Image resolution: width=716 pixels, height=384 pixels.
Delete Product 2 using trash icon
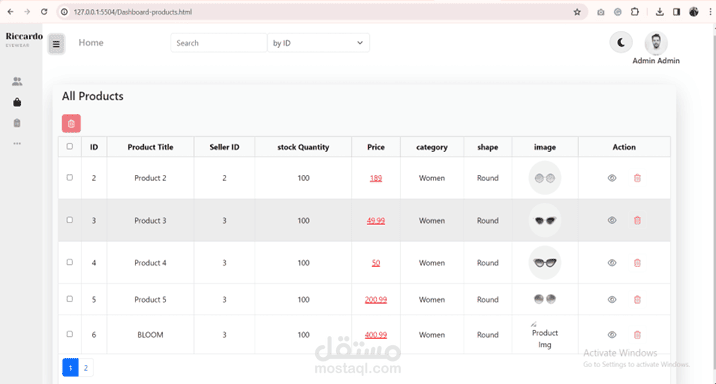637,178
